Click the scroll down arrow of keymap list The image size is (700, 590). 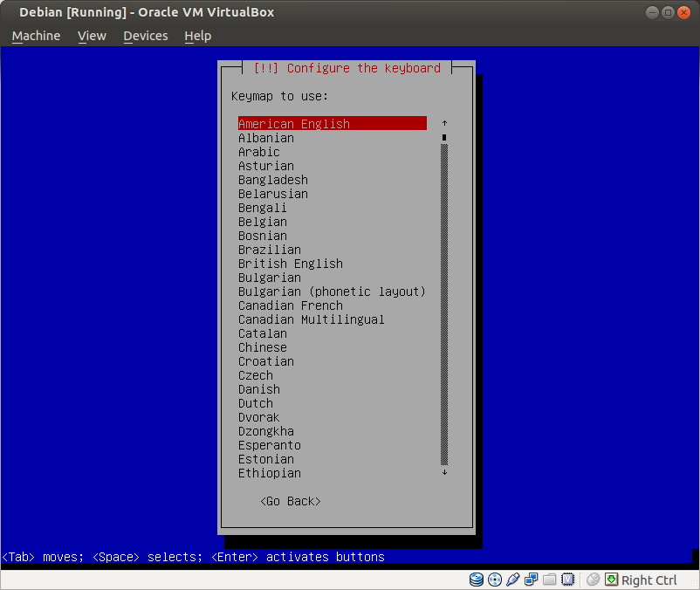(x=444, y=472)
